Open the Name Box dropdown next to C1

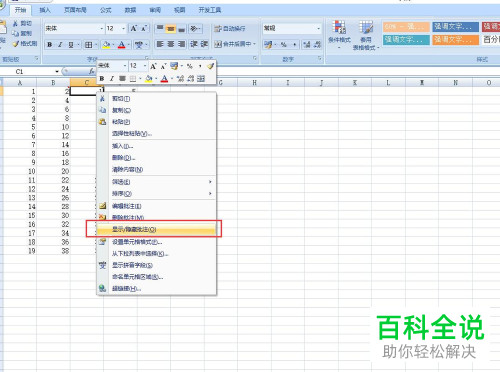pos(57,71)
